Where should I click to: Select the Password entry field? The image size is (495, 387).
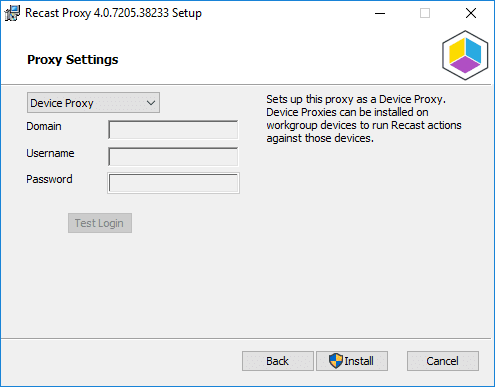[x=173, y=183]
